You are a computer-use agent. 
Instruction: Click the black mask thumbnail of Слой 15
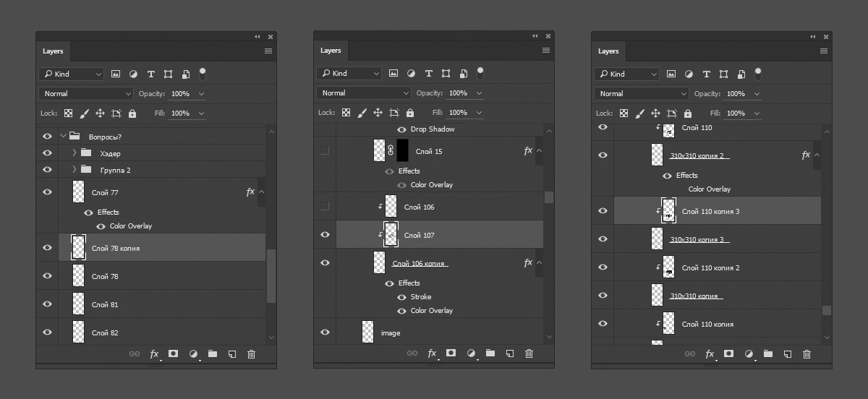pyautogui.click(x=402, y=151)
